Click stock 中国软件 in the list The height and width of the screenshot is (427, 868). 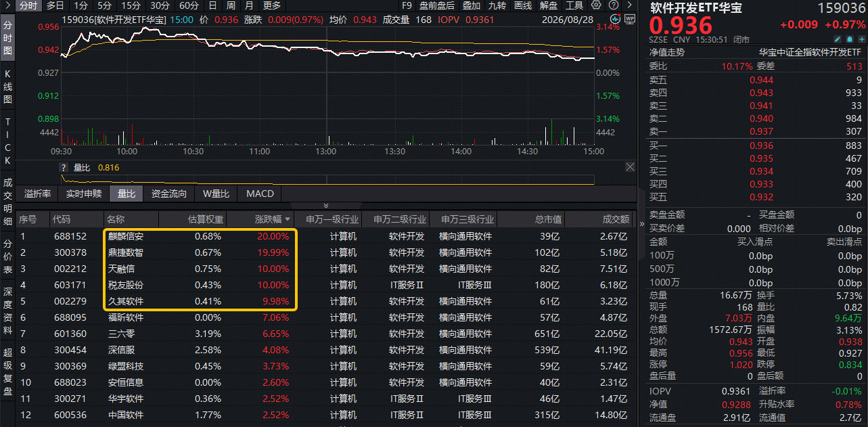pos(126,415)
